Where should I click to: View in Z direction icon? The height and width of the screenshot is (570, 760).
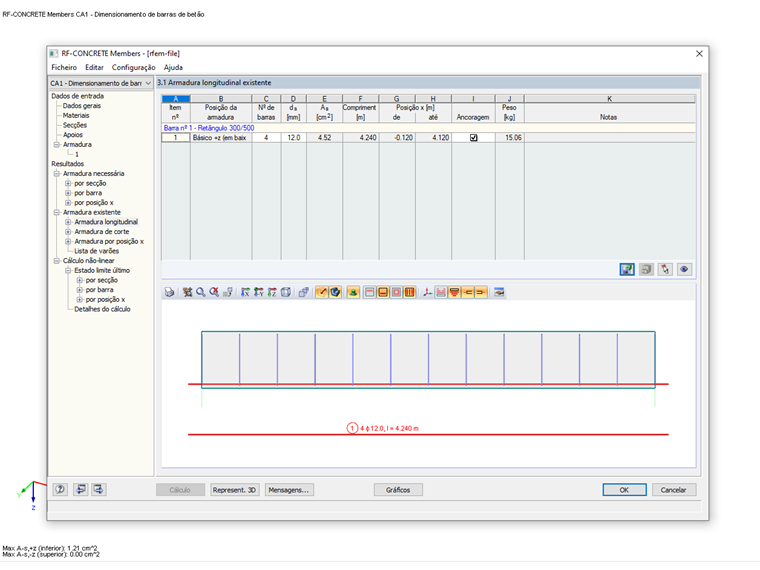pyautogui.click(x=272, y=292)
